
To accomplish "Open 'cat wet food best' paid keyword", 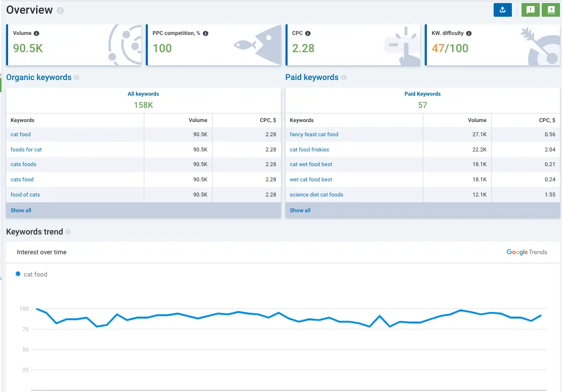I will coord(311,164).
